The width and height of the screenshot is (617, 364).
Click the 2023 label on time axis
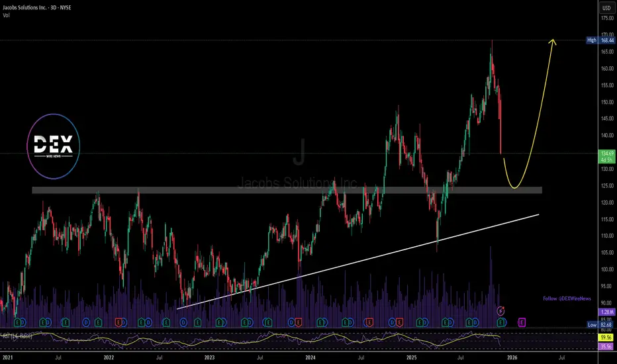click(209, 357)
